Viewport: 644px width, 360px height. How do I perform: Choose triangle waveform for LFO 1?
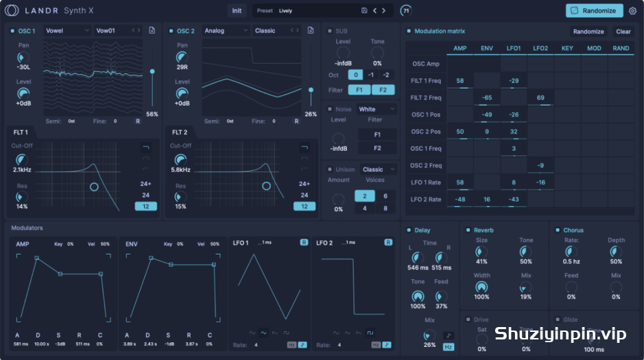click(x=263, y=333)
